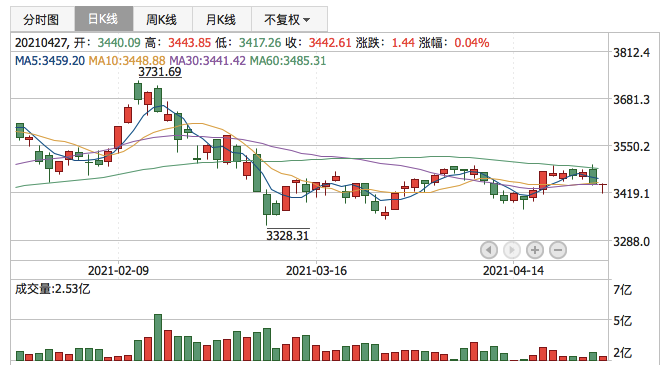The image size is (669, 366).
Task: Open the 周K线 tab
Action: [163, 19]
